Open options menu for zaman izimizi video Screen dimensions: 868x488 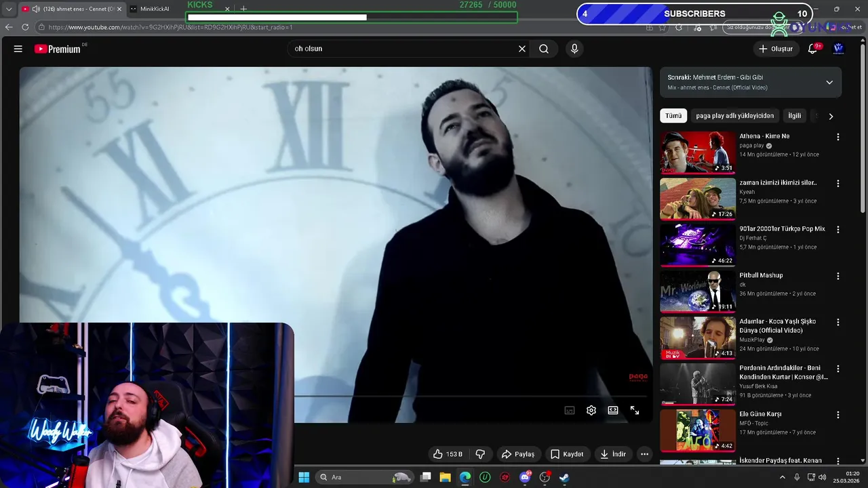coord(837,183)
